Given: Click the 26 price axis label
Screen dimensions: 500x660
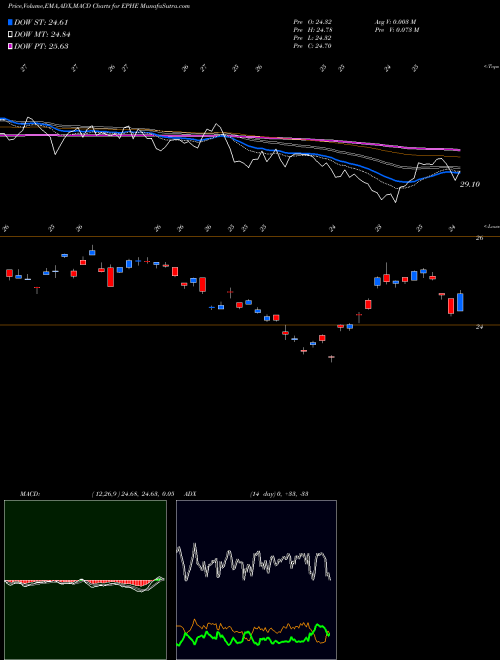Looking at the screenshot, I should (x=479, y=238).
